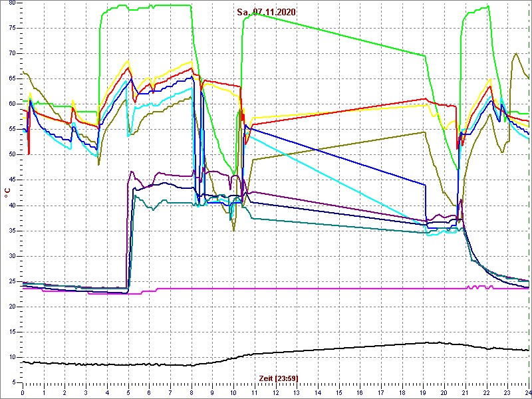Screen dimensions: 532x399
Task: Click the magenta flat line at hour 14
Action: point(318,289)
